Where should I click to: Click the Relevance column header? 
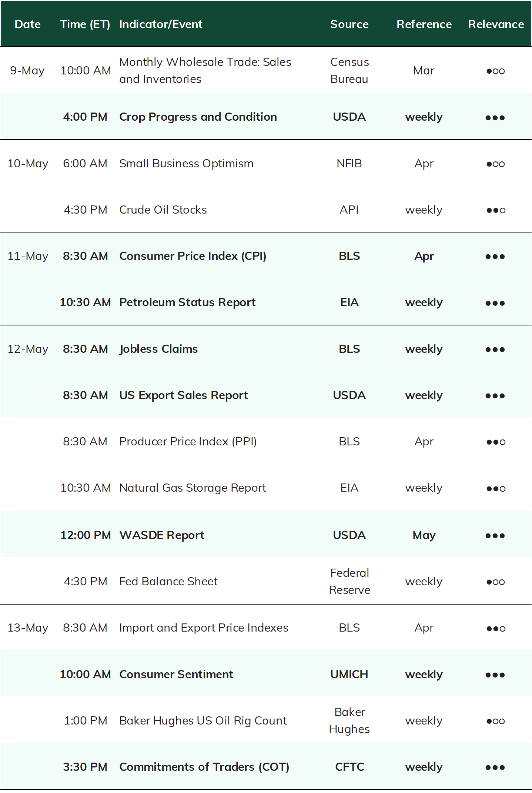(x=496, y=24)
